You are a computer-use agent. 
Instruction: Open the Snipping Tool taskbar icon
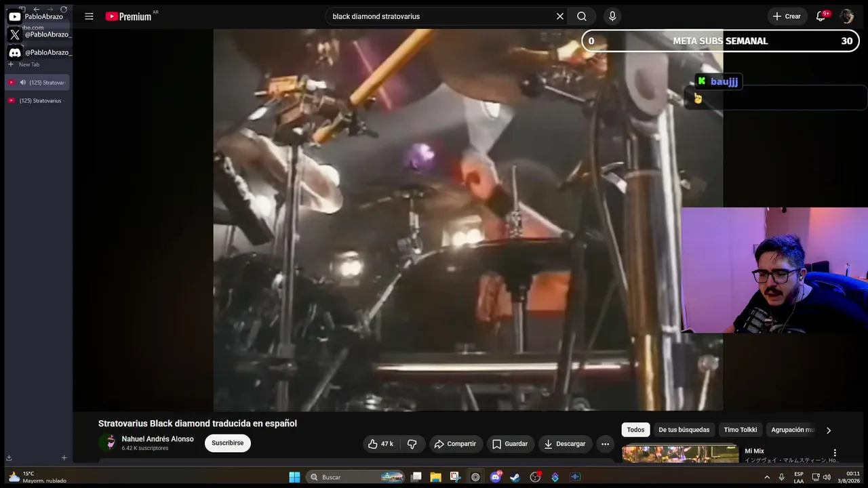[x=455, y=477]
